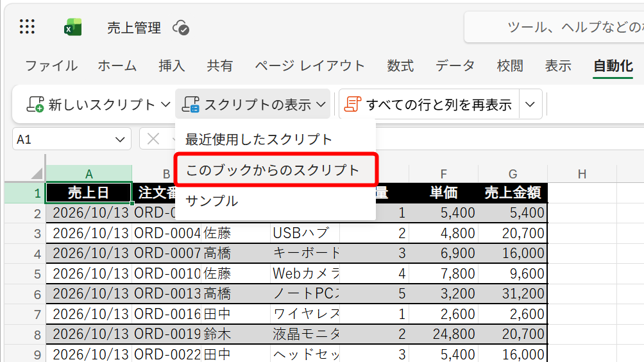Image resolution: width=644 pixels, height=362 pixels.
Task: Open the 数式 tab
Action: tap(400, 65)
